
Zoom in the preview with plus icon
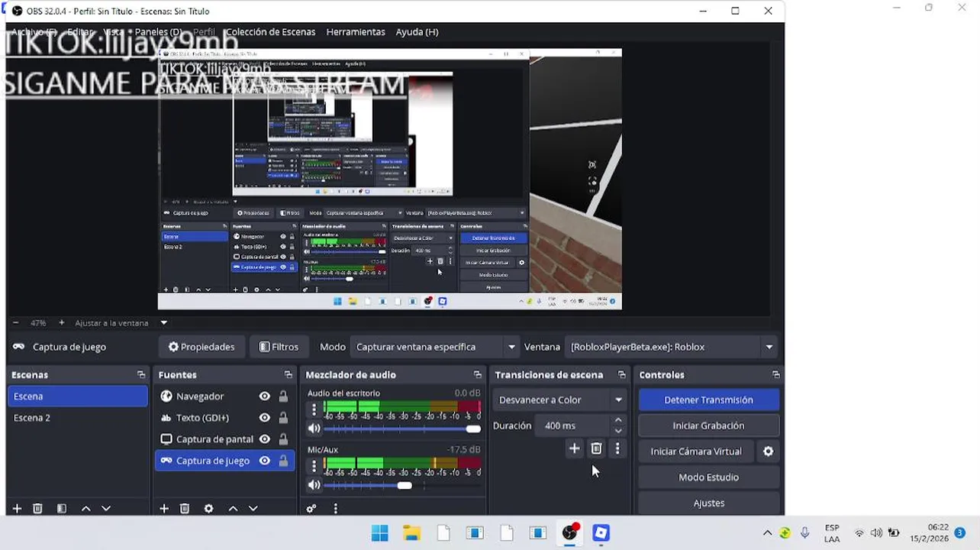click(62, 323)
